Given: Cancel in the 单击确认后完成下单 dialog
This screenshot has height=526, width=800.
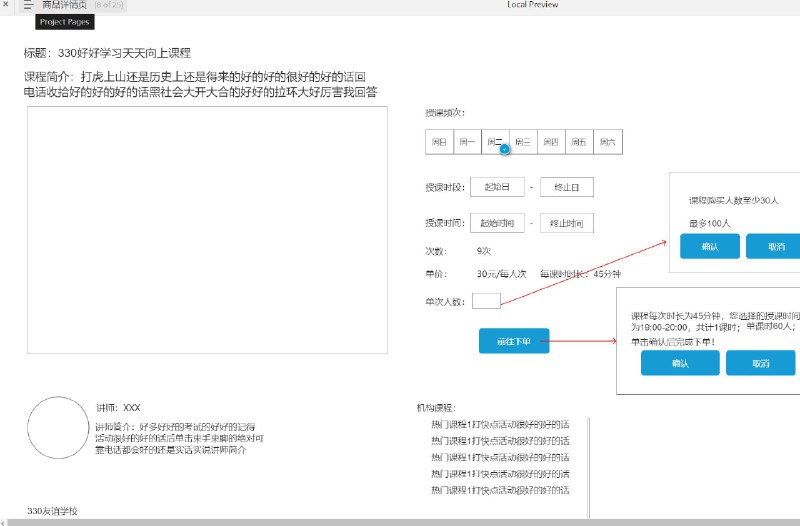Looking at the screenshot, I should point(760,363).
